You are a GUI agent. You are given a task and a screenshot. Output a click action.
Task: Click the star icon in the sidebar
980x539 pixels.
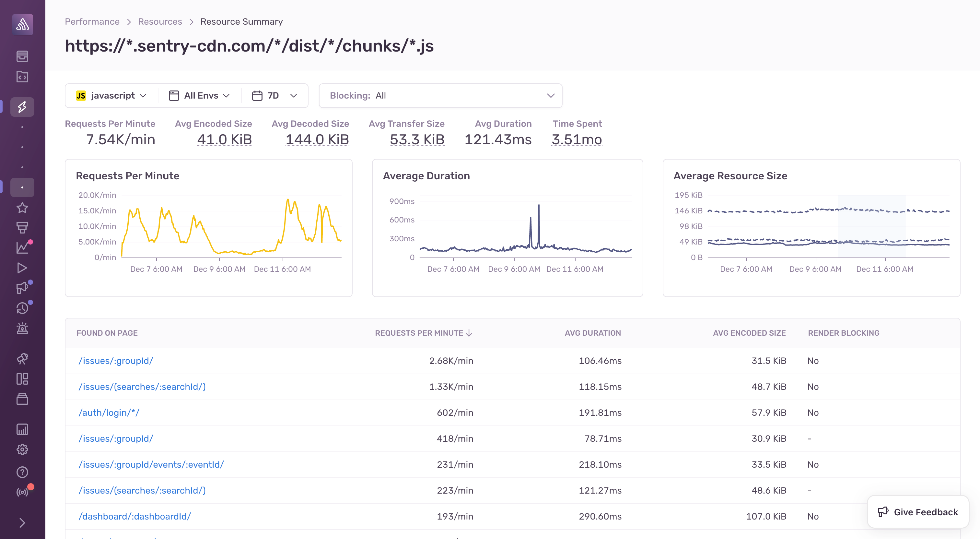pyautogui.click(x=22, y=208)
